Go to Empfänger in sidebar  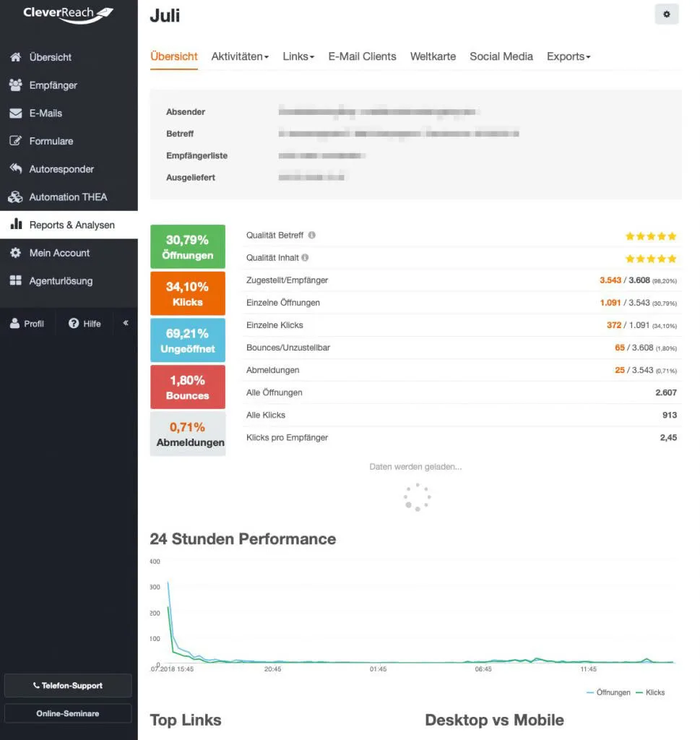coord(69,85)
